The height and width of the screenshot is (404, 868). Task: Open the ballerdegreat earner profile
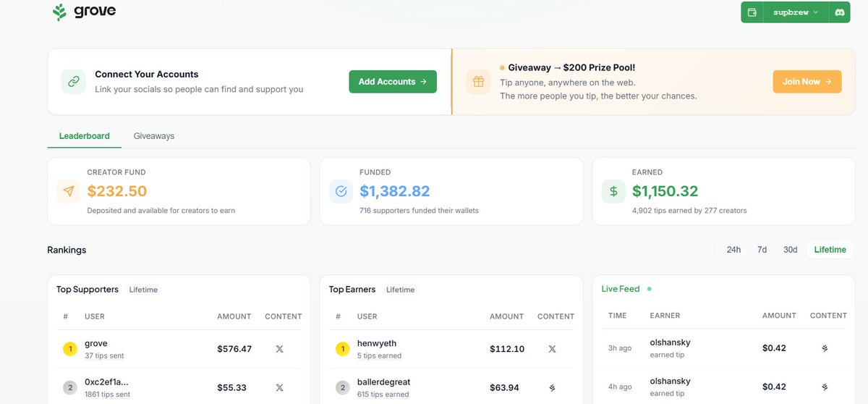[384, 382]
